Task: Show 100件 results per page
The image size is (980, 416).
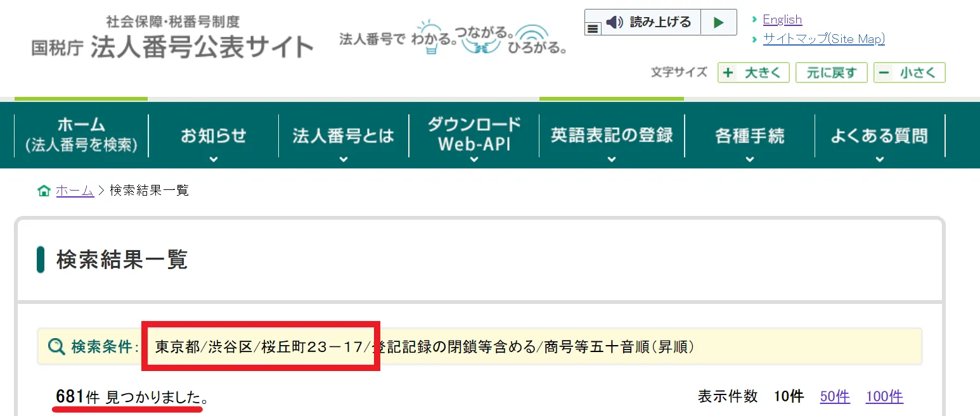Action: pos(884,396)
